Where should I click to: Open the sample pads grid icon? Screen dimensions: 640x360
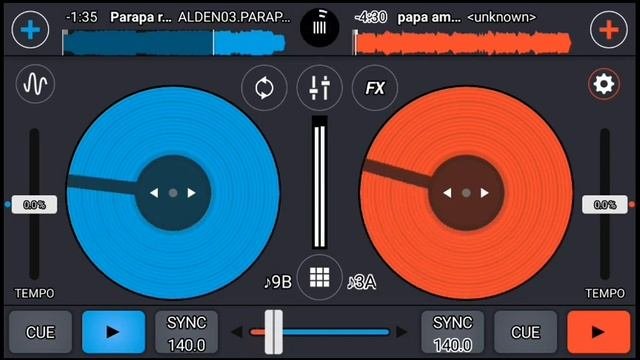pyautogui.click(x=319, y=278)
